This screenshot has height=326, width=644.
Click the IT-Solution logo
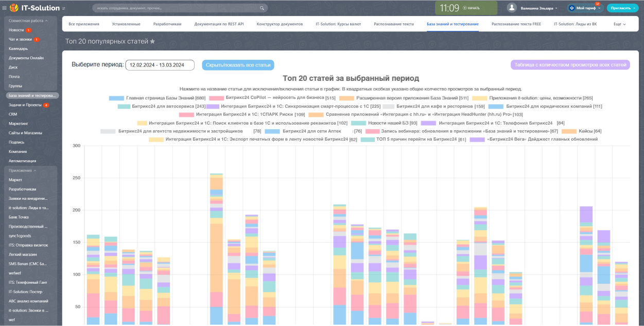[x=34, y=8]
